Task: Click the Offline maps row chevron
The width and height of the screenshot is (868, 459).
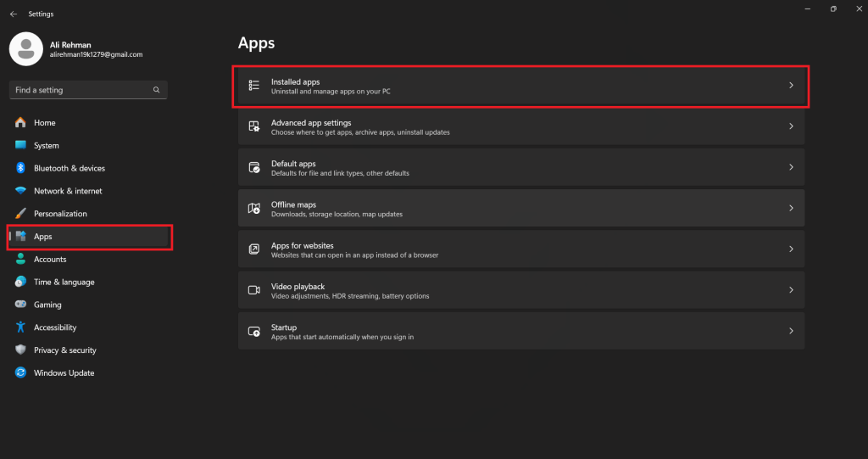Action: point(791,208)
